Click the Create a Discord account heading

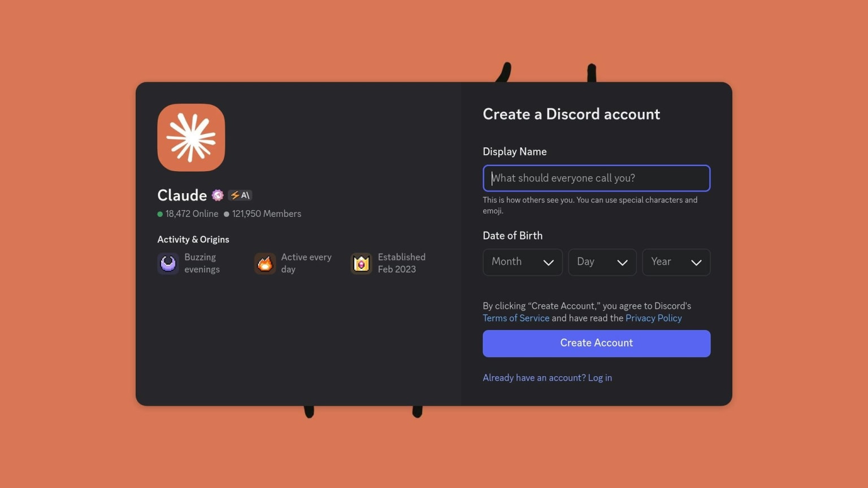[571, 114]
